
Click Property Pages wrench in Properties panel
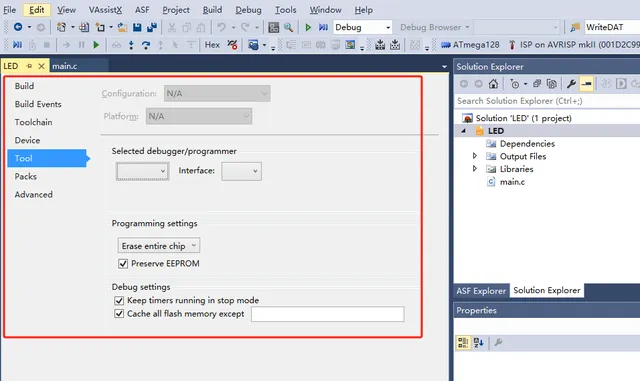[498, 343]
